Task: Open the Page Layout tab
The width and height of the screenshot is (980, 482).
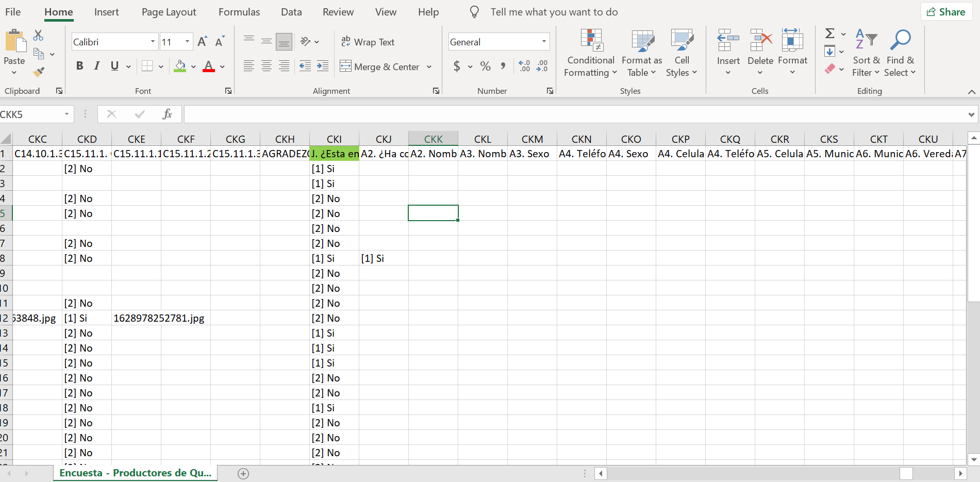Action: tap(169, 12)
